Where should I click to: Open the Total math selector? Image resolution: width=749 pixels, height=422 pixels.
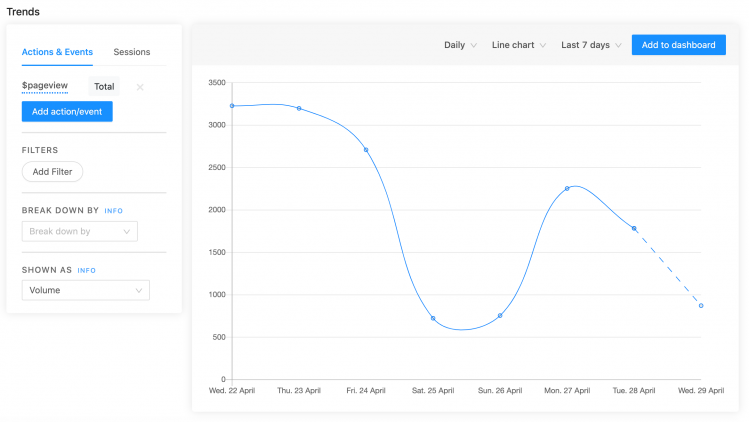(104, 87)
